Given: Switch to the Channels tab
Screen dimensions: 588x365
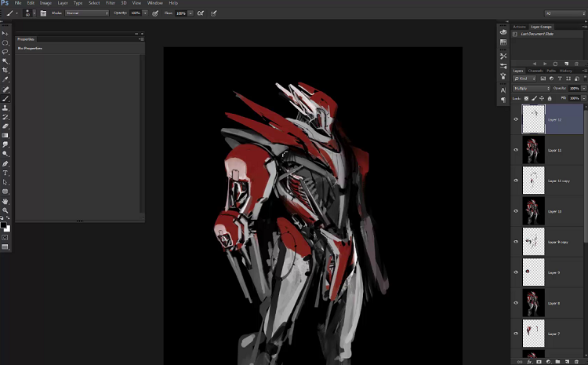Looking at the screenshot, I should click(x=535, y=71).
